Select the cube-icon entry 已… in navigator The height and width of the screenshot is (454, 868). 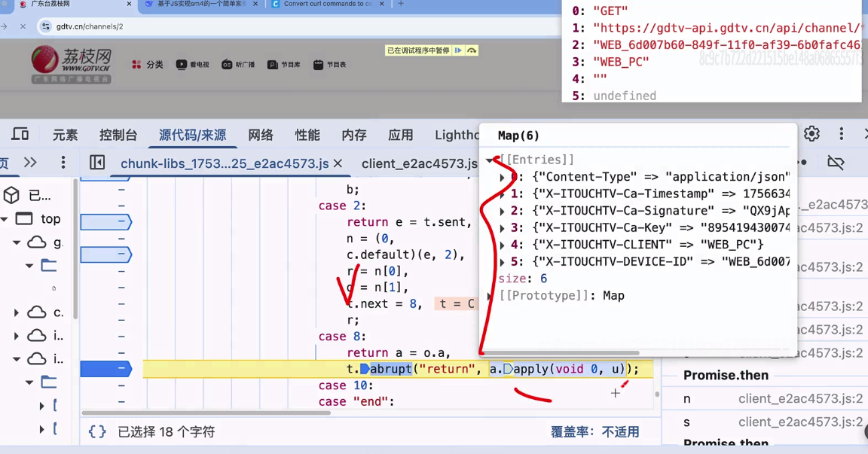[x=26, y=195]
